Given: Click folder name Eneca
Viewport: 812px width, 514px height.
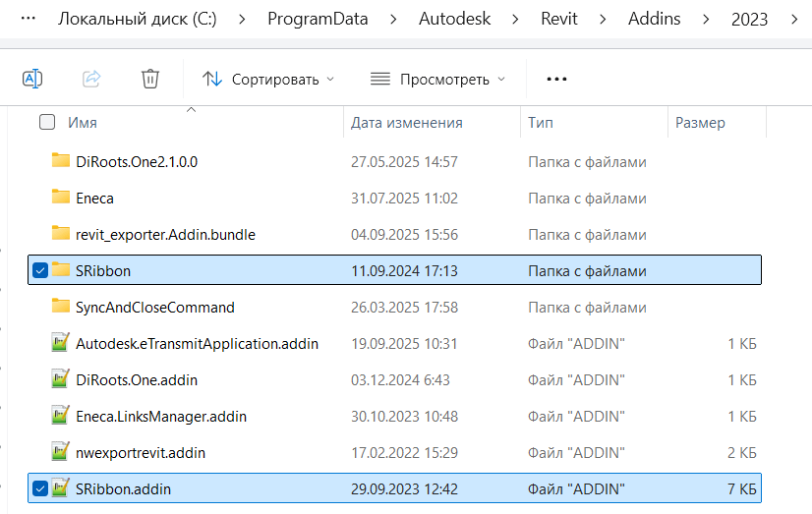Looking at the screenshot, I should pos(94,199).
